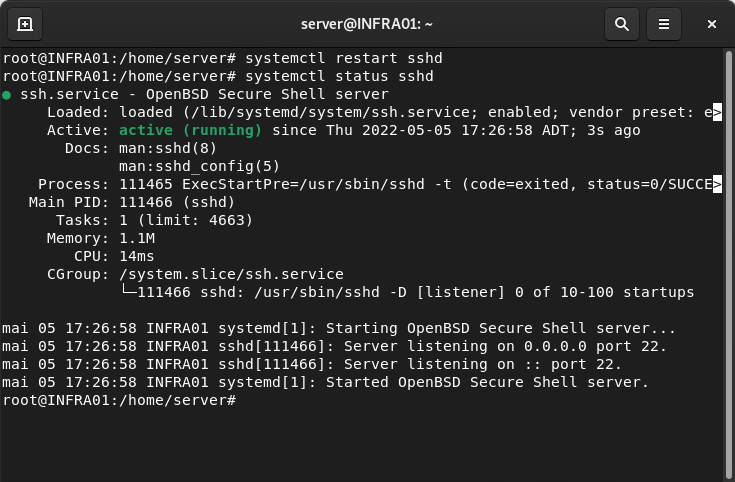Click the man:sshd_config(5) docs reference
Image resolution: width=735 pixels, height=482 pixels.
(x=199, y=166)
